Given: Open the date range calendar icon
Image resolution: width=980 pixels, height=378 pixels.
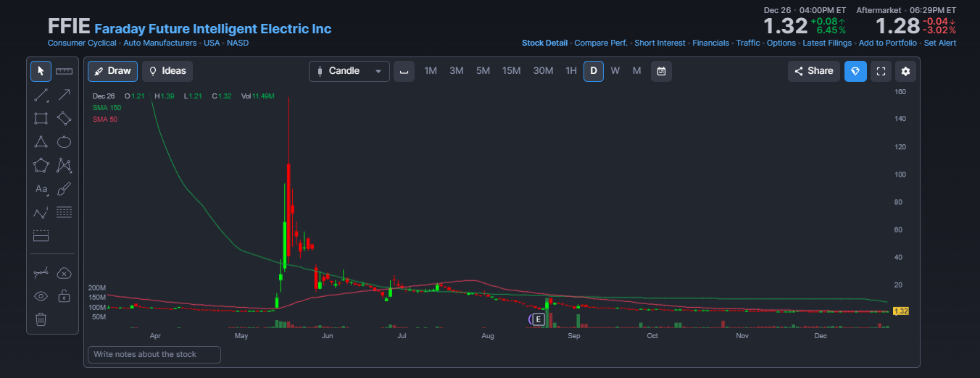Looking at the screenshot, I should (x=661, y=71).
